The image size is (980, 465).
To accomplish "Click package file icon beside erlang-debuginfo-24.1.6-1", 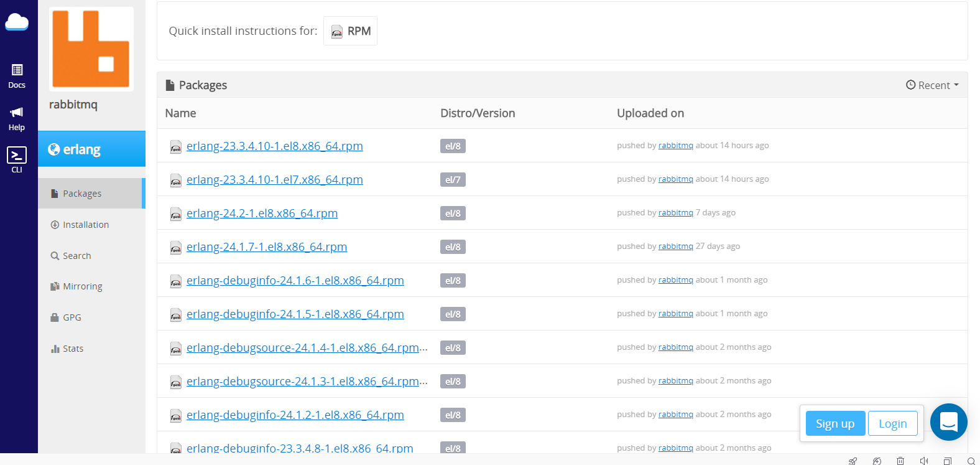I will point(176,281).
